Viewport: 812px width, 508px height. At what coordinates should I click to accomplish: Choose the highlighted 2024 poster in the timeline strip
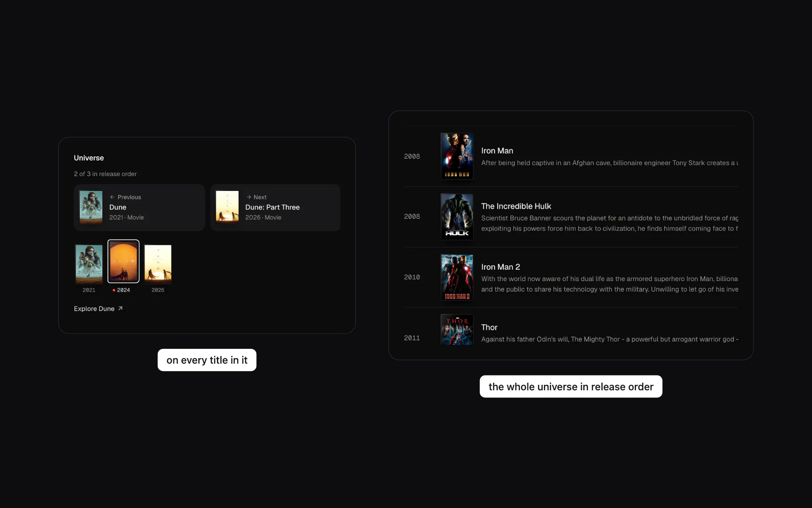[x=123, y=261]
